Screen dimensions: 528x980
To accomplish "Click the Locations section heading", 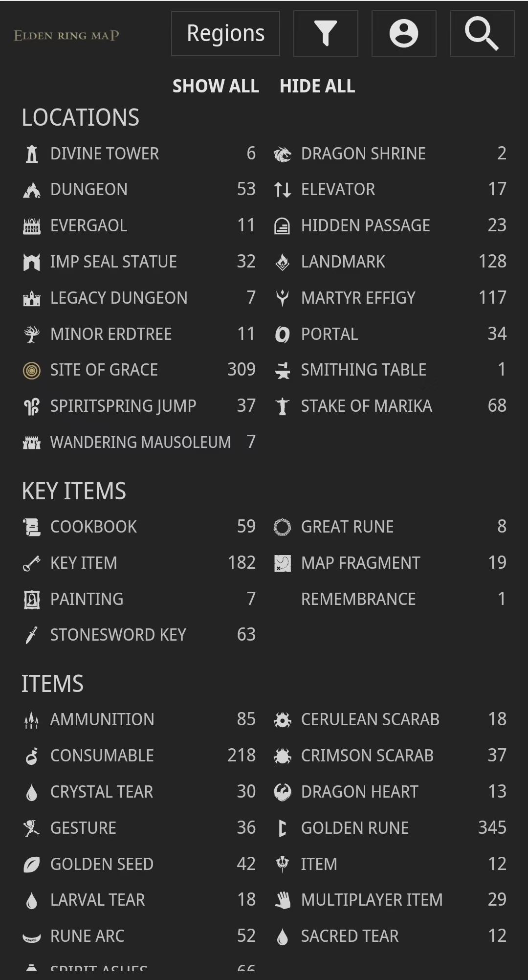I will pos(81,118).
